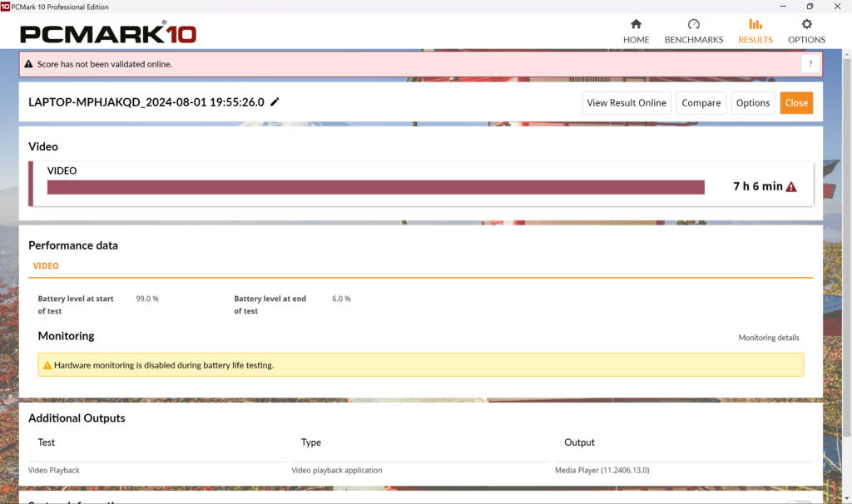Open the question mark help button
852x504 pixels.
coord(810,64)
